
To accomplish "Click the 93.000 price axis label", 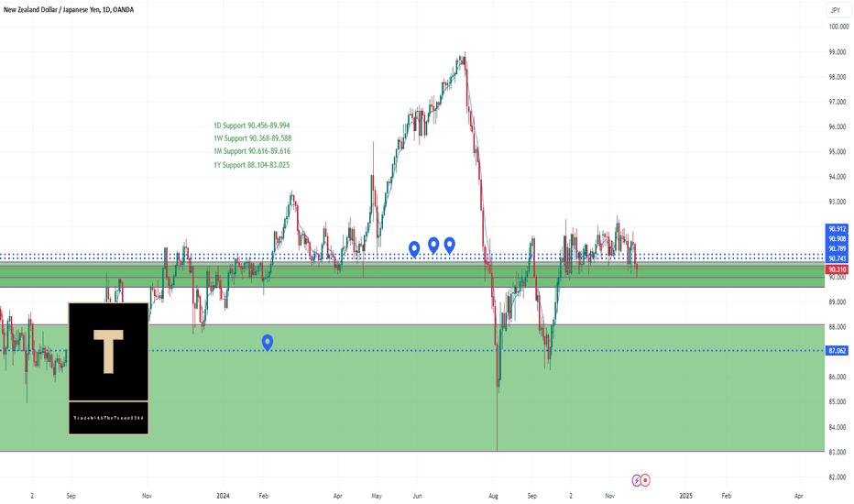I will coord(838,202).
